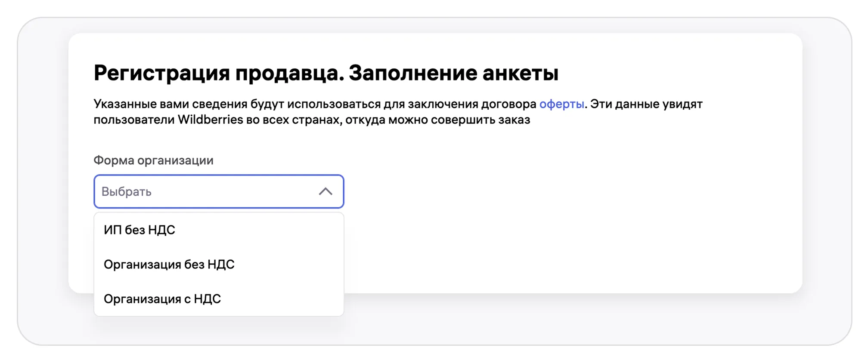Choose 'Организация без НДС' from list
868x360 pixels.
tap(169, 265)
